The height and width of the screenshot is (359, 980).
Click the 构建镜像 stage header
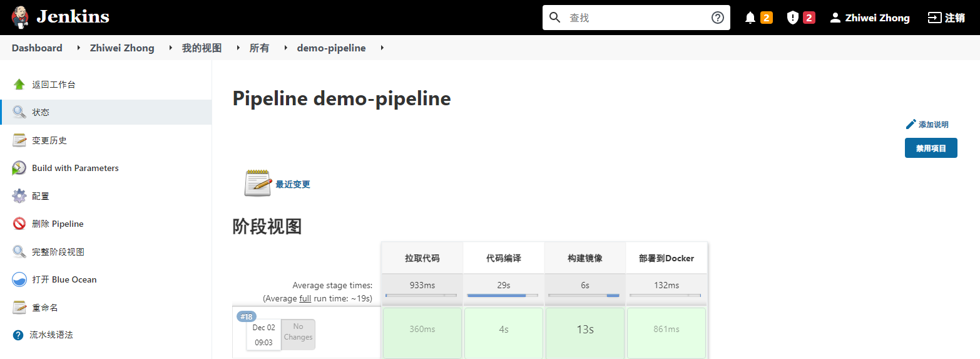click(585, 258)
